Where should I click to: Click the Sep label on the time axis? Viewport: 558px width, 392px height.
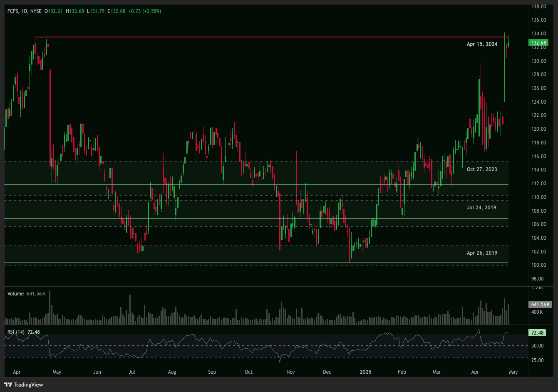point(212,372)
